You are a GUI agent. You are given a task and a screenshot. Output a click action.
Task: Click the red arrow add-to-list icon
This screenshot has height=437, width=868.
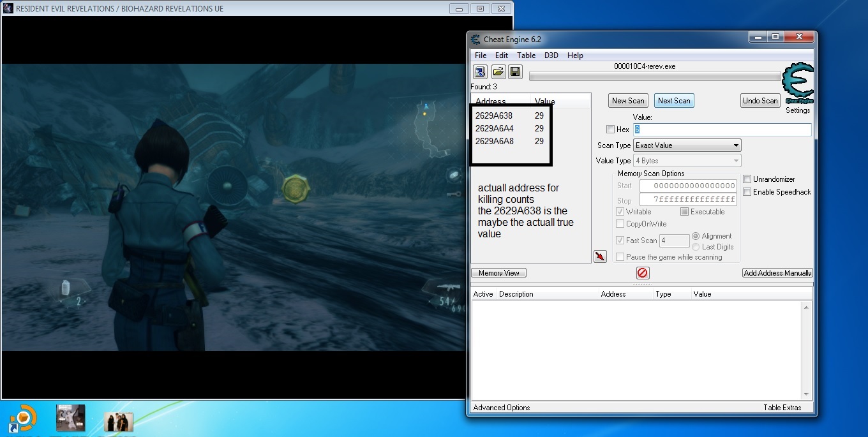coord(600,256)
